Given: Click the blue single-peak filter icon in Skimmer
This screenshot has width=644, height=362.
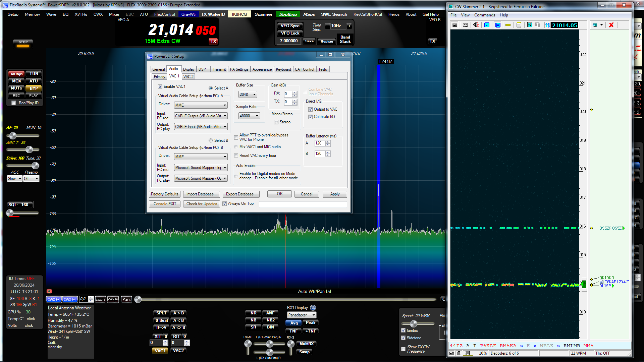Looking at the screenshot, I should coord(487,25).
